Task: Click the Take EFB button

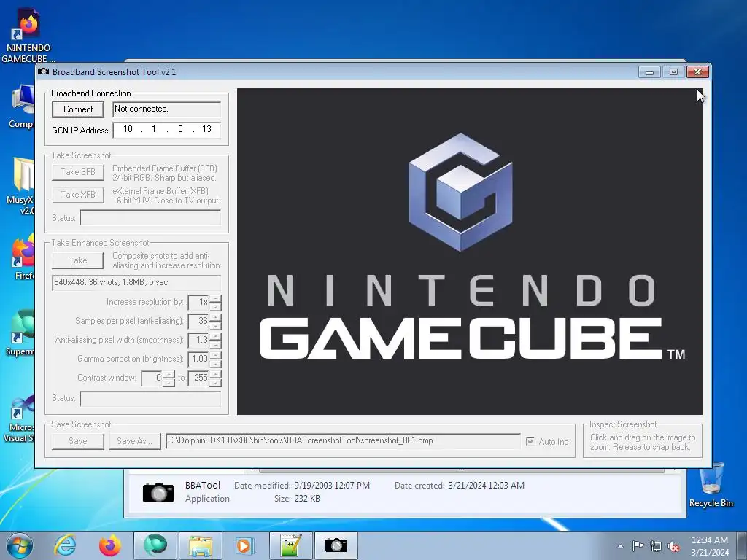Action: (x=77, y=172)
